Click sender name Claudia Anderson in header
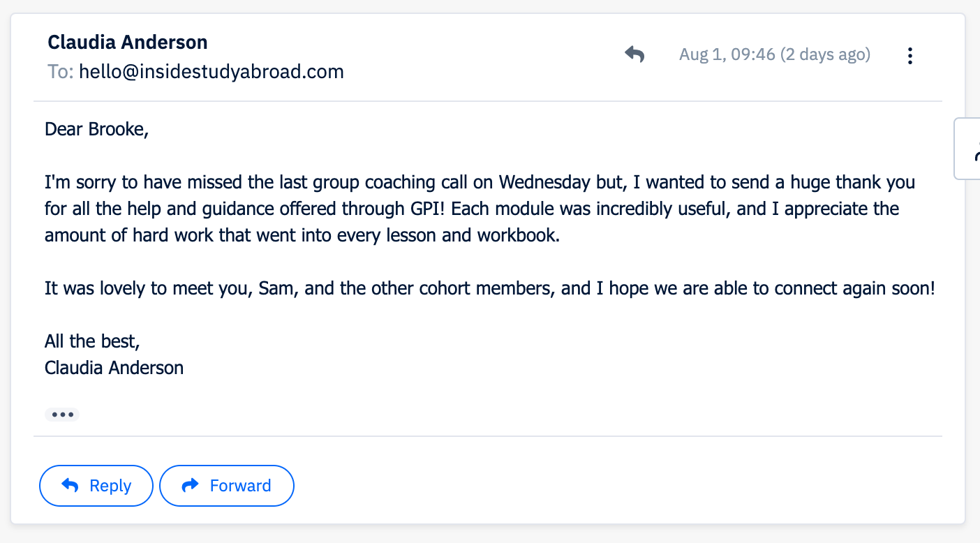The height and width of the screenshot is (543, 980). click(x=128, y=43)
